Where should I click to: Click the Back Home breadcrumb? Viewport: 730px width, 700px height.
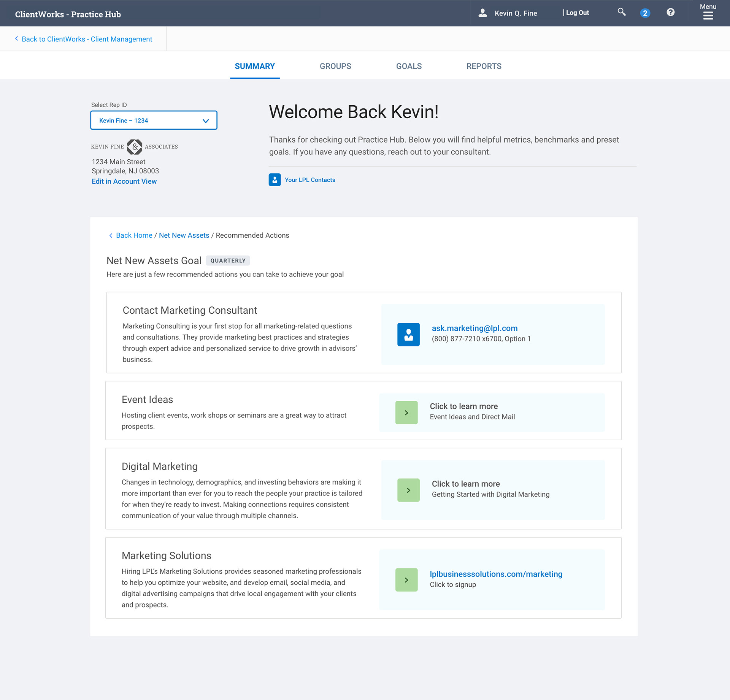(134, 235)
